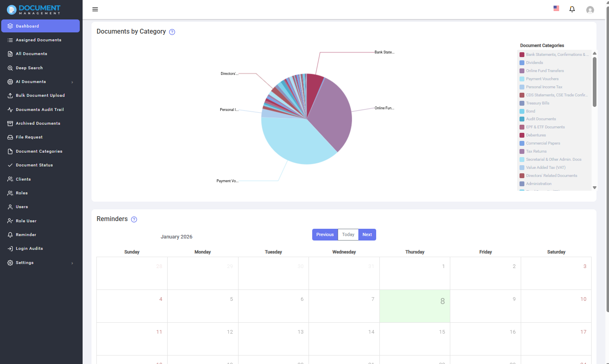Select the Bulk Document Upload icon
Viewport: 609px width, 364px height.
10,95
